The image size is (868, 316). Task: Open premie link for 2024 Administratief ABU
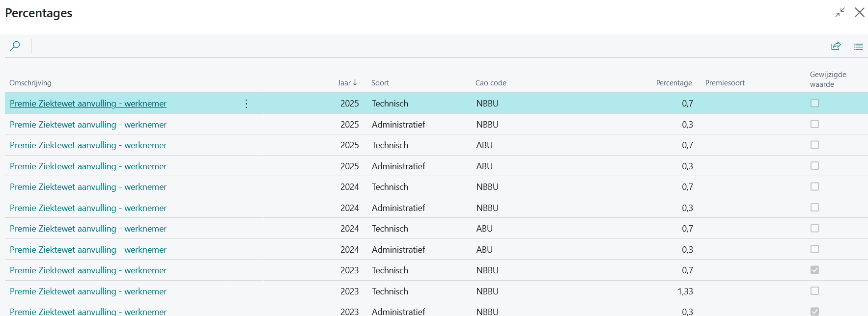(88, 250)
